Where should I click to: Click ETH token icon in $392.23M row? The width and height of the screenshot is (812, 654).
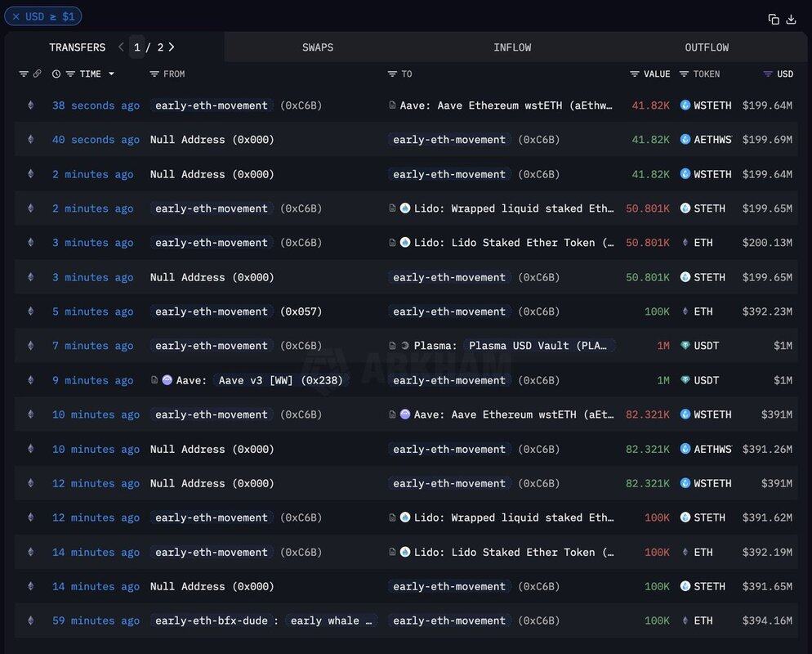click(x=685, y=311)
